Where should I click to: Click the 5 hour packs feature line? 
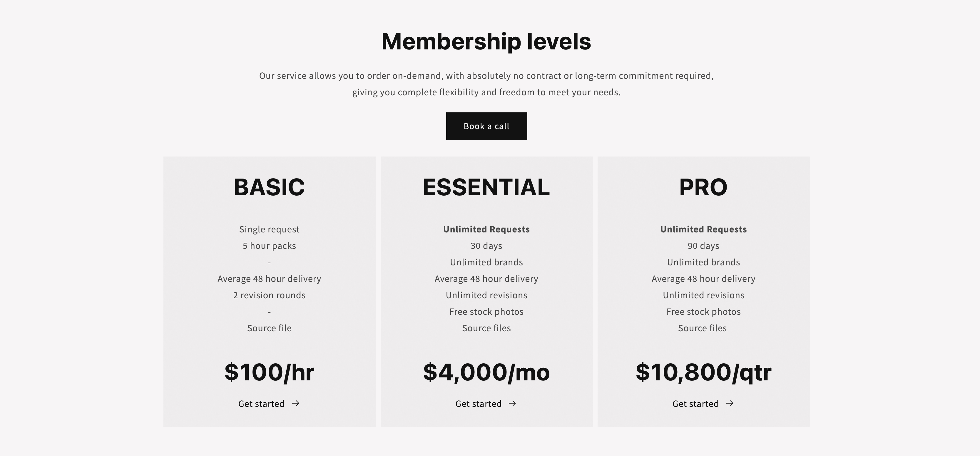coord(269,246)
